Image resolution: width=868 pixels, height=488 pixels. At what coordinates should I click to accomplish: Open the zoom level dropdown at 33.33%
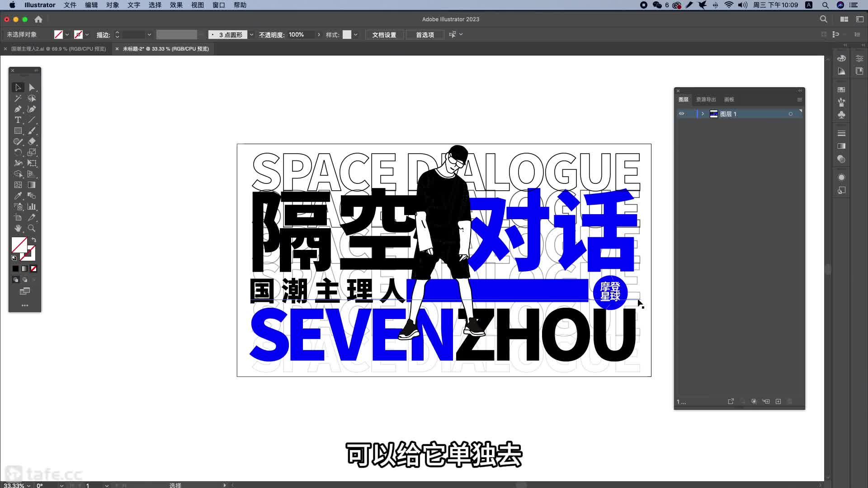pyautogui.click(x=28, y=485)
